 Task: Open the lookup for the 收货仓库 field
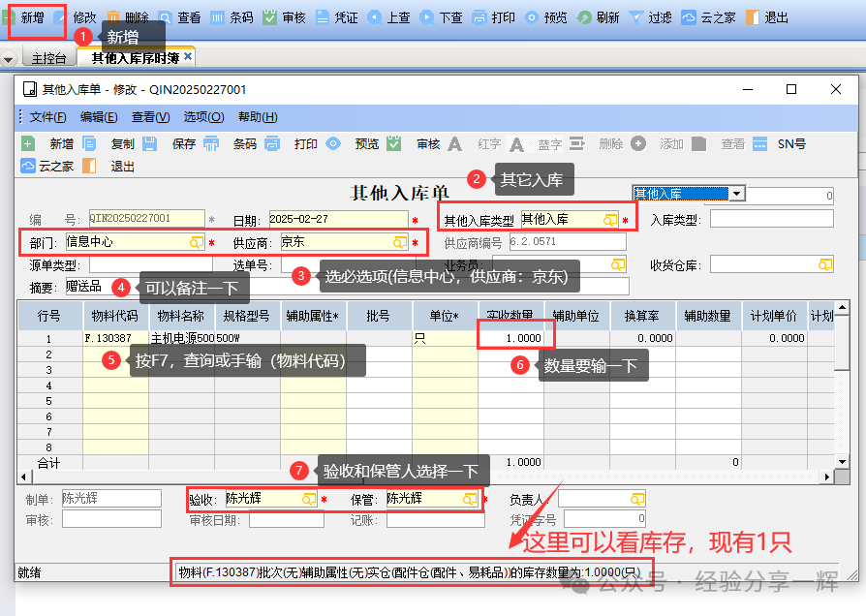click(825, 264)
